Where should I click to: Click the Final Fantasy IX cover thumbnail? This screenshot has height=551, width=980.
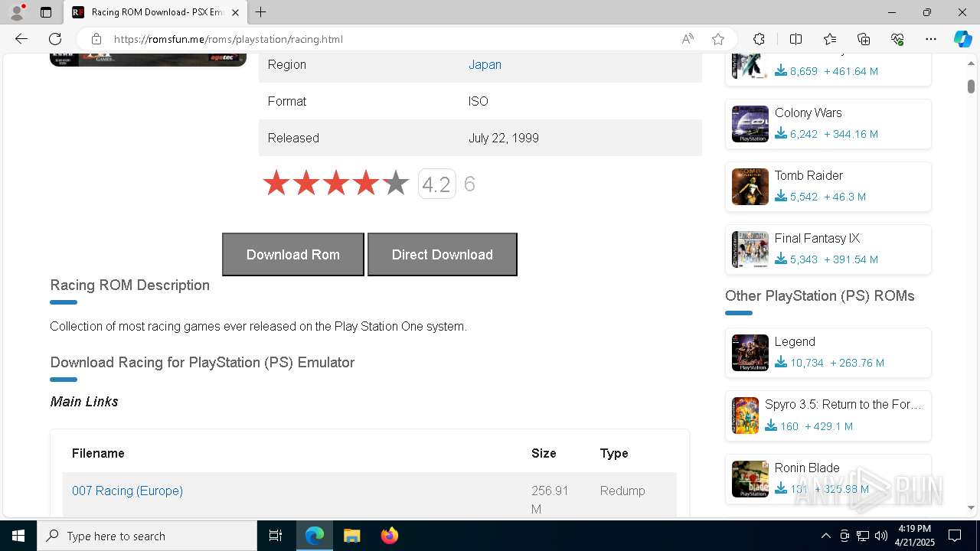pyautogui.click(x=750, y=249)
